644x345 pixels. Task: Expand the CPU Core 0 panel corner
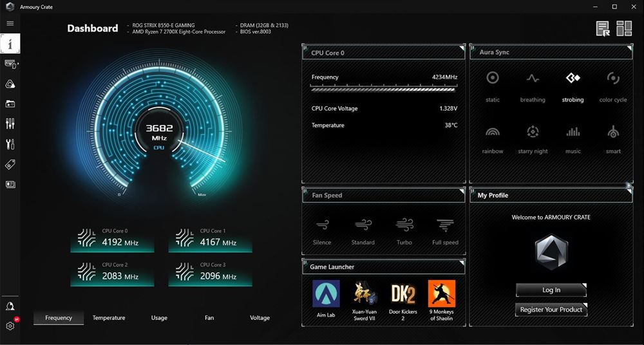click(461, 48)
